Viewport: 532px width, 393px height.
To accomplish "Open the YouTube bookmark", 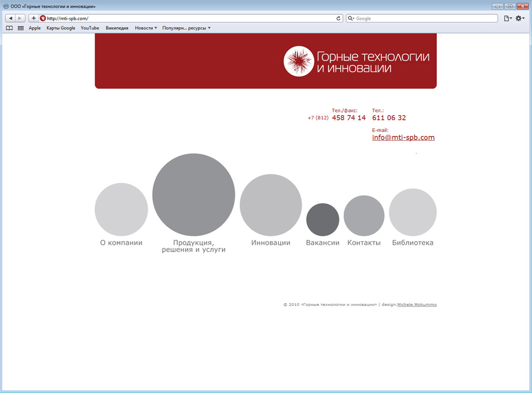I will tap(89, 28).
